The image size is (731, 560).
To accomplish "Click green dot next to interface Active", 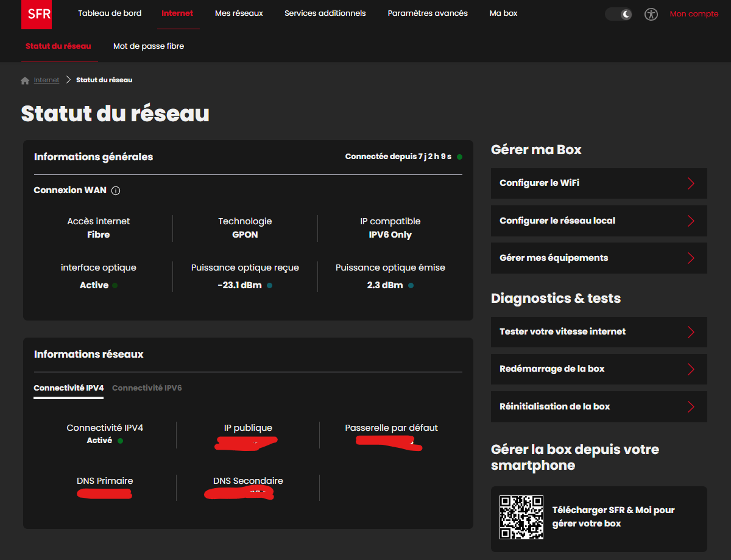I will coord(115,285).
